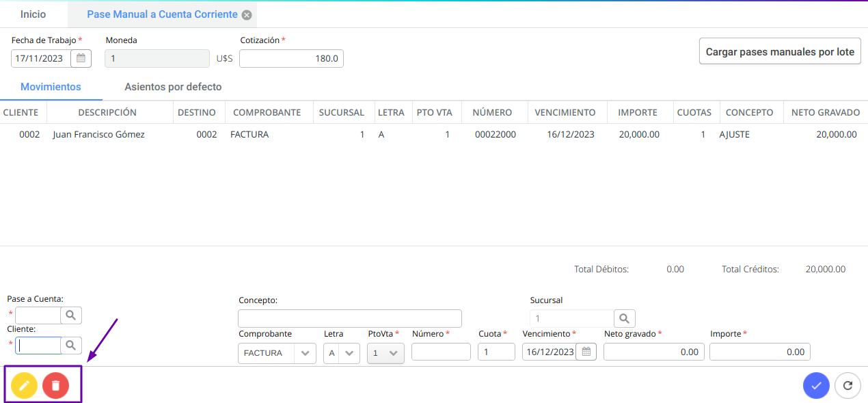Click the circular refresh button
The width and height of the screenshot is (868, 403).
coord(847,385)
